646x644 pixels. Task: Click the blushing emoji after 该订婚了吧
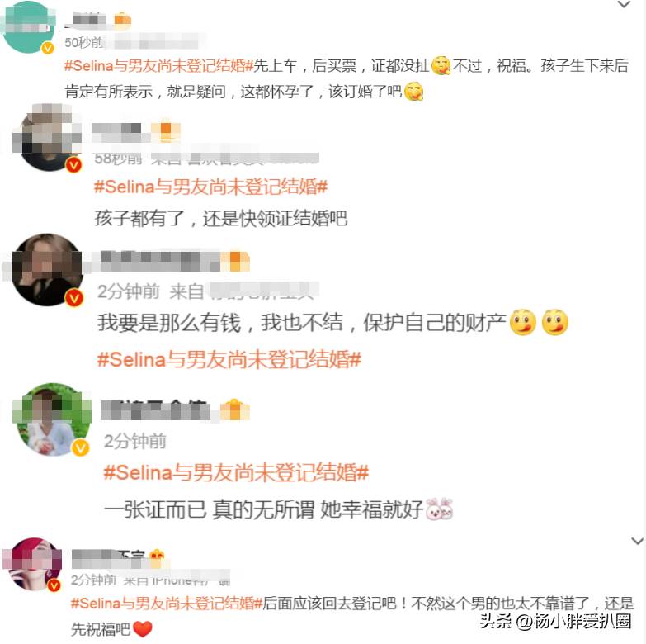[413, 92]
